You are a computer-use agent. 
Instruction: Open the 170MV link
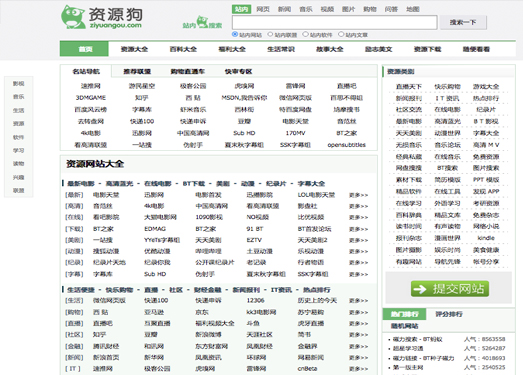[x=295, y=133]
